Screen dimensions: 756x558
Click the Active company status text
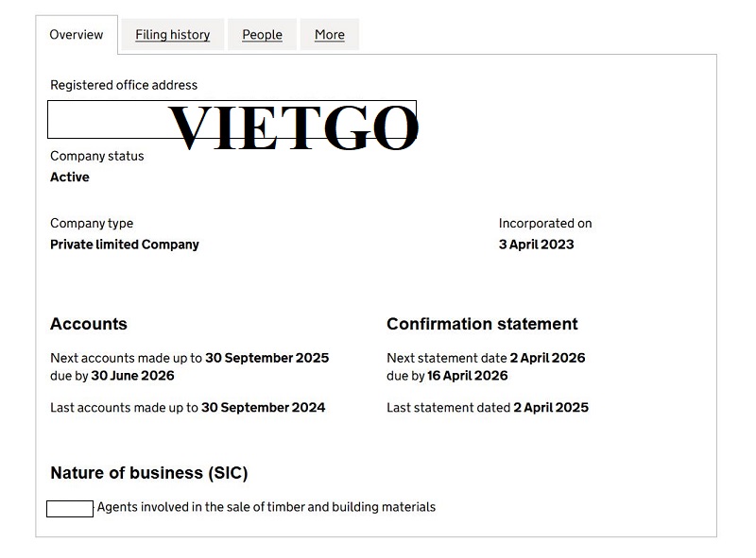point(70,178)
